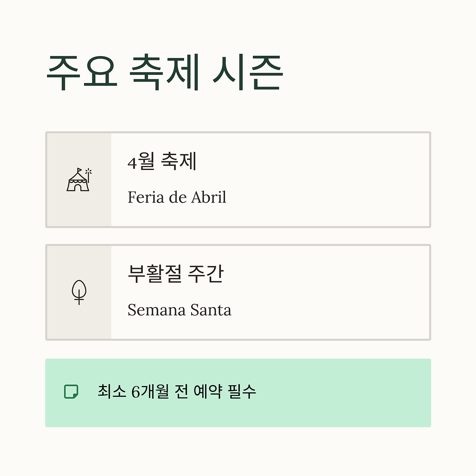Click the word Santa in second card

[x=211, y=310]
